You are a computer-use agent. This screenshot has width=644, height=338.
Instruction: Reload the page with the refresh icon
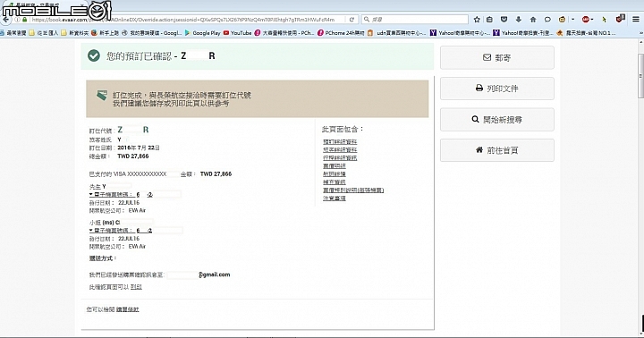coord(352,20)
